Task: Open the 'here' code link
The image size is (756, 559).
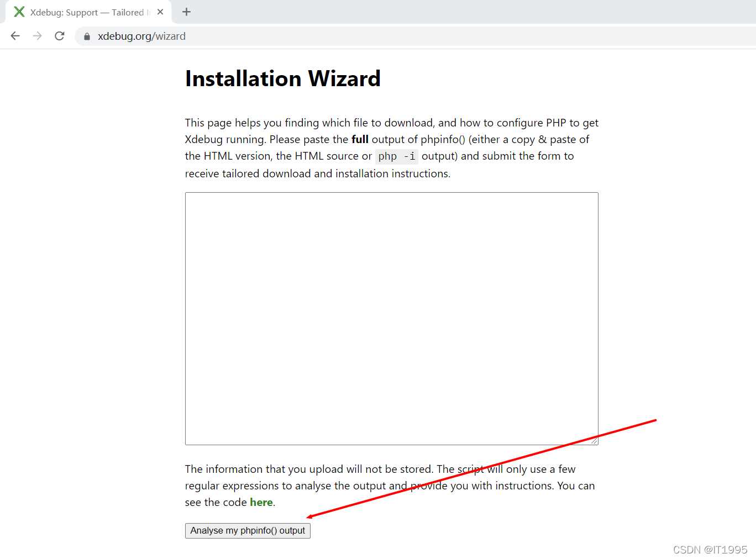Action: click(x=261, y=502)
